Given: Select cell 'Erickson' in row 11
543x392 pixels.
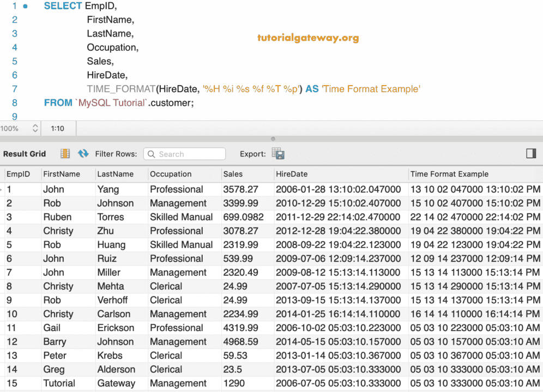Looking at the screenshot, I should tap(116, 328).
